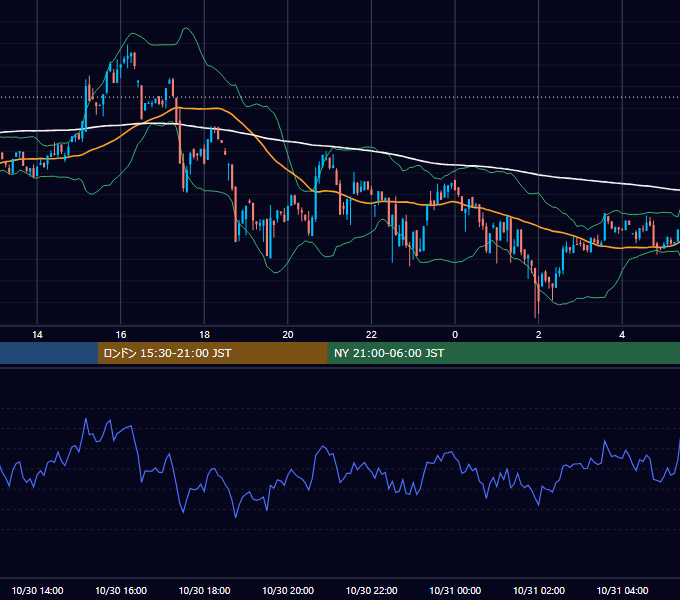Screen dimensions: 680x600
Task: Click the "4" hour label on upper axis
Action: [x=622, y=335]
